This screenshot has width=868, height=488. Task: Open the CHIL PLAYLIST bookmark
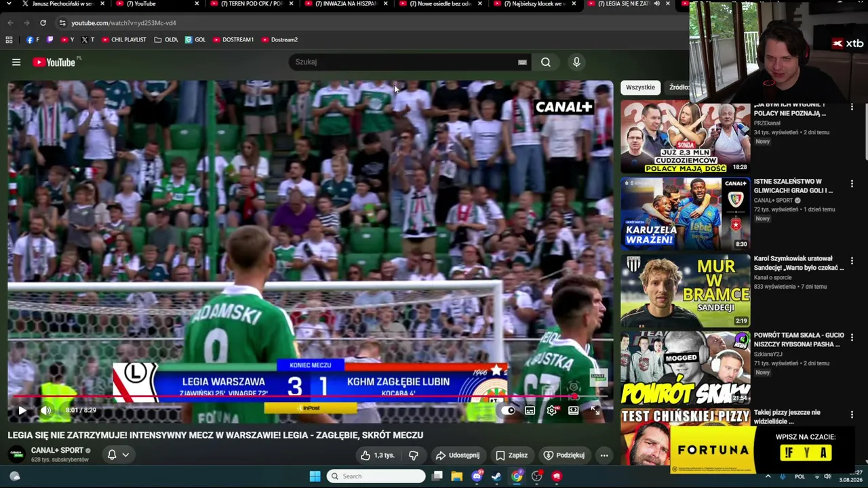[x=124, y=40]
